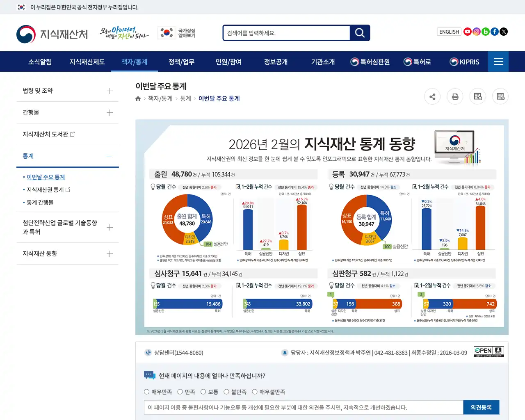525x420 pixels.
Task: Print the page using the printer icon
Action: (x=455, y=96)
